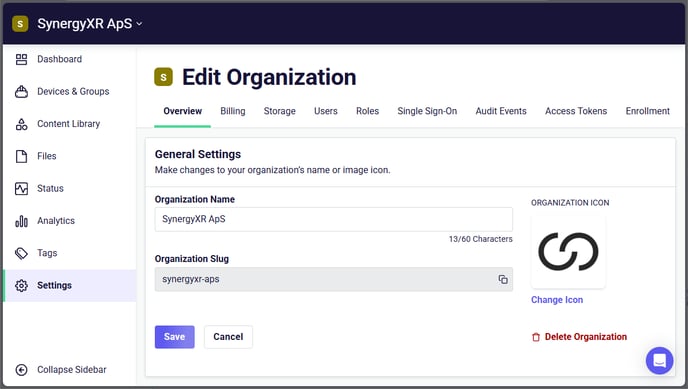This screenshot has height=389, width=688.
Task: Open the Access Tokens tab
Action: (576, 111)
